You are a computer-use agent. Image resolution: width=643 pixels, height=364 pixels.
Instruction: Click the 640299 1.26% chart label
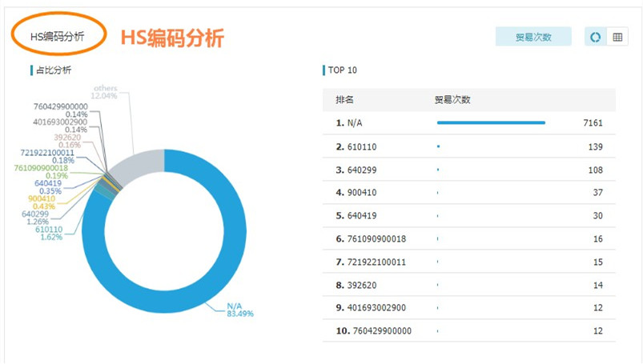[35, 218]
